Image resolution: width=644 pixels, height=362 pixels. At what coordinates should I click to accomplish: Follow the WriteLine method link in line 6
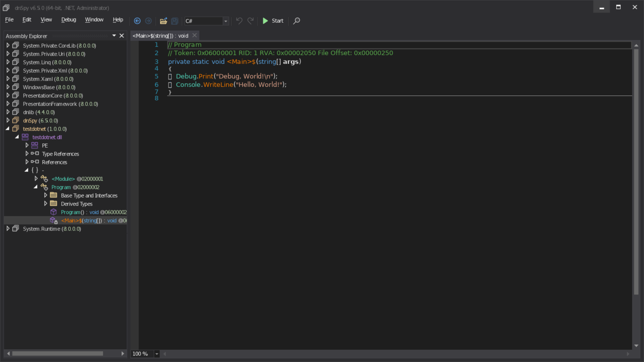coord(218,85)
